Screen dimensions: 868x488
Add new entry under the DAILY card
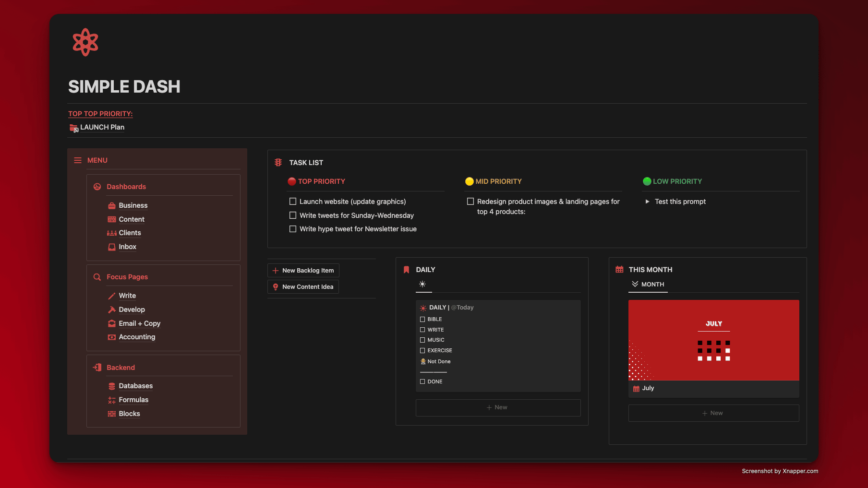coord(498,408)
